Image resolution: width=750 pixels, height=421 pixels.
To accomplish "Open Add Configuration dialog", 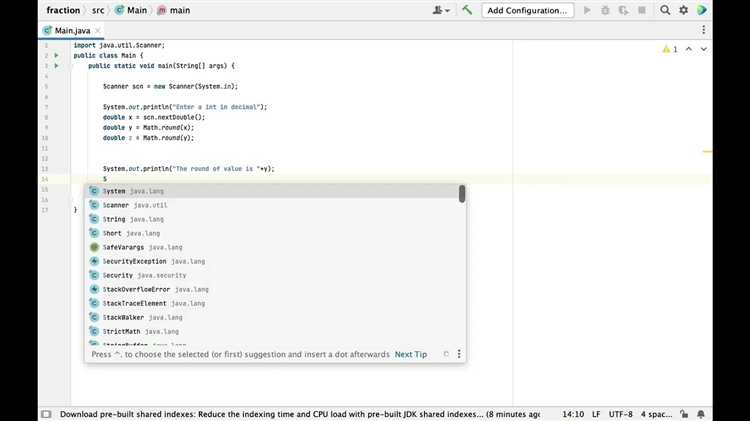I will pyautogui.click(x=528, y=10).
